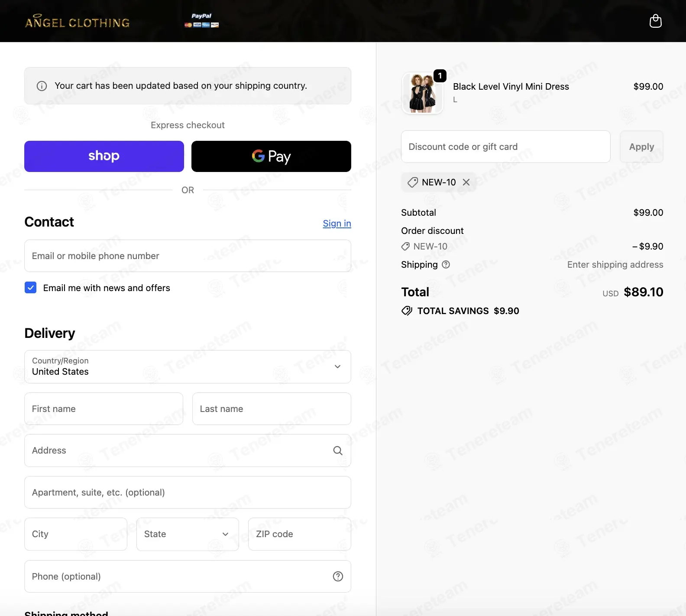Click the total savings tag icon
Viewport: 686px width, 616px height.
(407, 311)
